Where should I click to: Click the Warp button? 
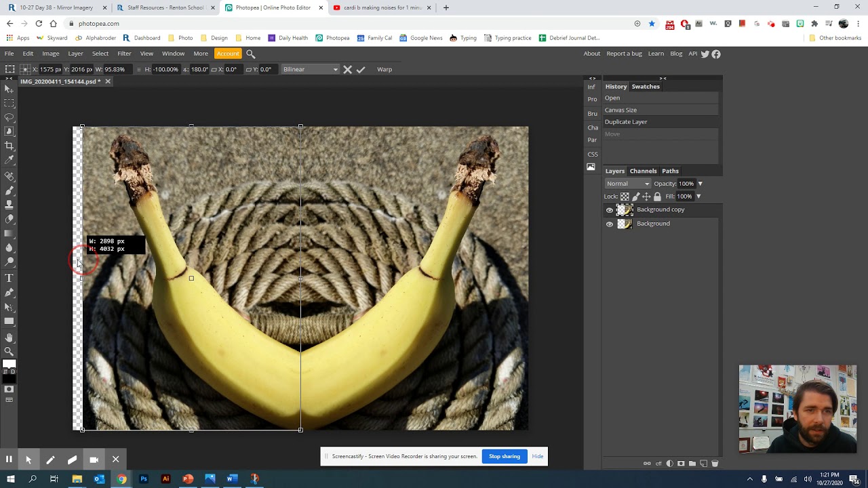coord(384,69)
